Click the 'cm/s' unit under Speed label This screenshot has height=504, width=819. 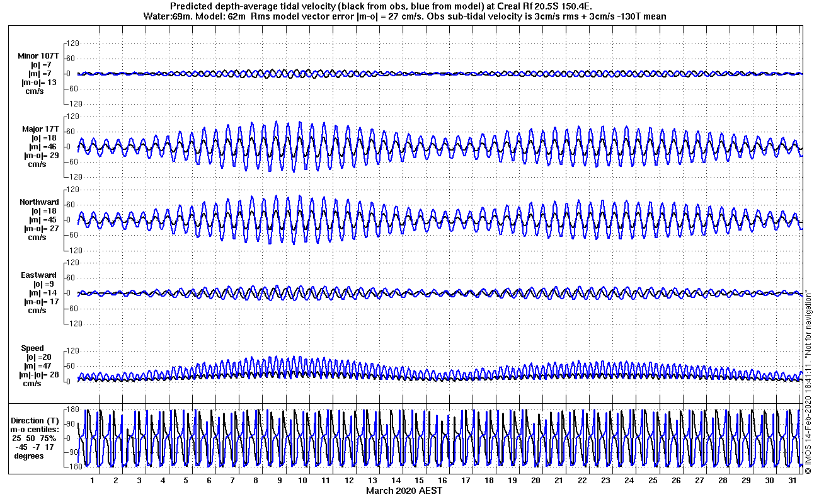[x=32, y=384]
